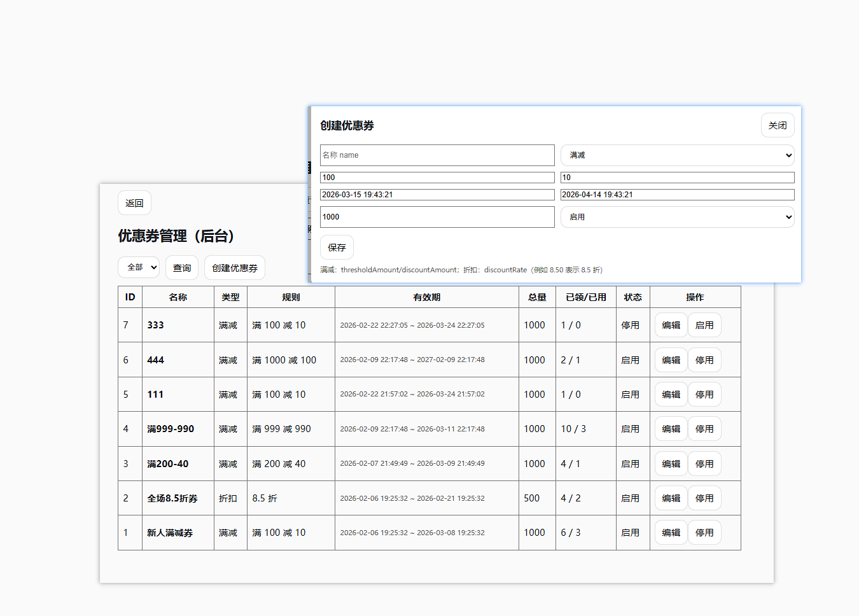The width and height of the screenshot is (859, 616).
Task: Open the 满减 coupon type dropdown
Action: pyautogui.click(x=678, y=155)
